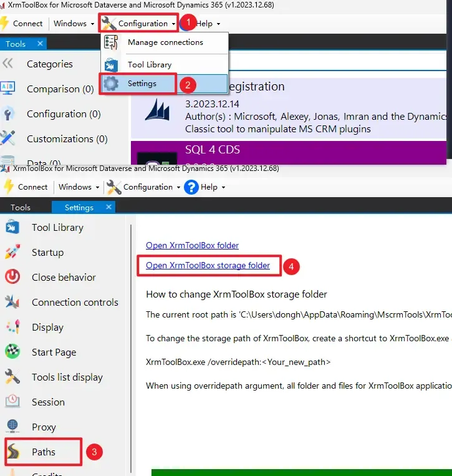Click the Comparison (0) category icon
Screen dimensions: 452x476
click(x=9, y=89)
